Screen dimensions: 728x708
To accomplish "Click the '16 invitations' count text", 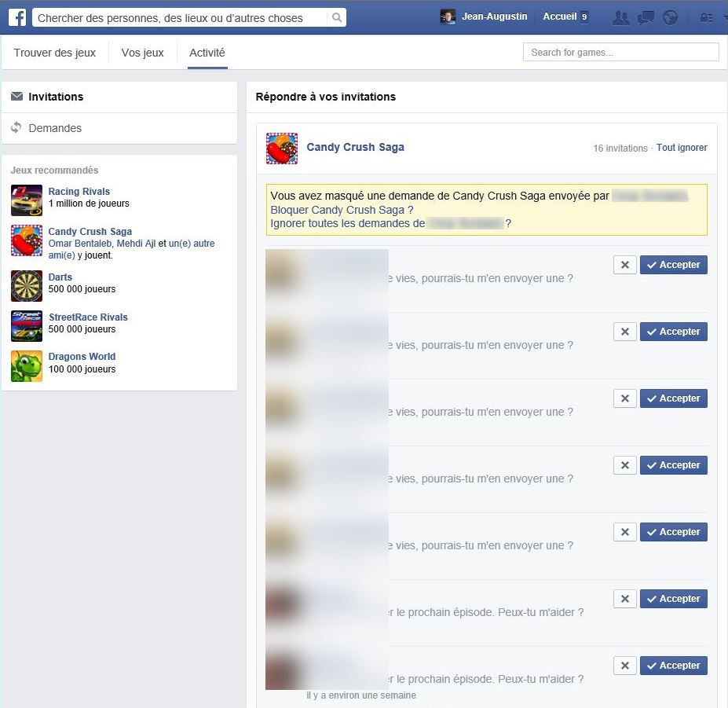I will coord(620,149).
